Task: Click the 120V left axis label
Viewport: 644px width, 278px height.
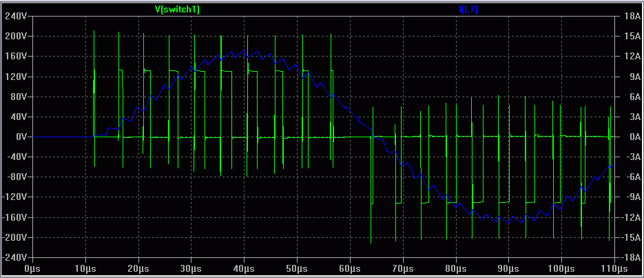Action: click(15, 77)
